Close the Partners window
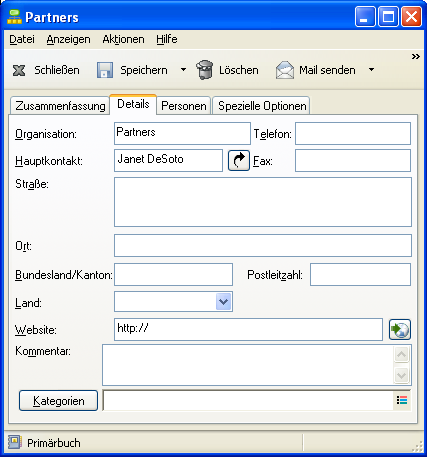This screenshot has height=457, width=427. click(x=411, y=17)
